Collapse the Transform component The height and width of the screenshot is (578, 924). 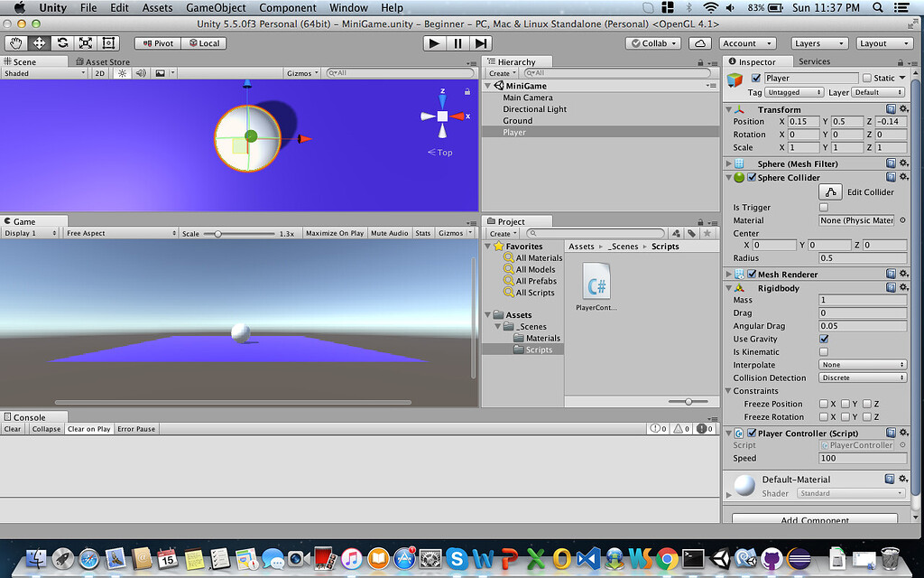[x=729, y=109]
